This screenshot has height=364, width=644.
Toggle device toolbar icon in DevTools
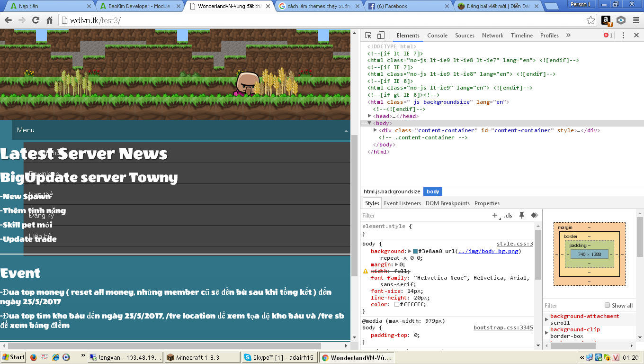pyautogui.click(x=381, y=36)
